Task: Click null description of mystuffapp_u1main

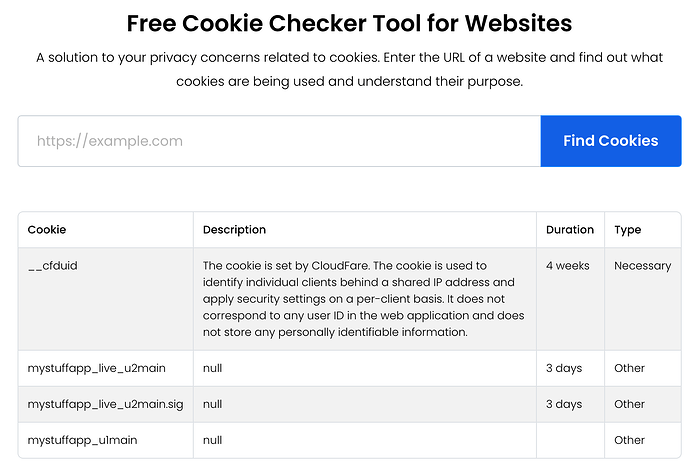Action: coord(213,440)
